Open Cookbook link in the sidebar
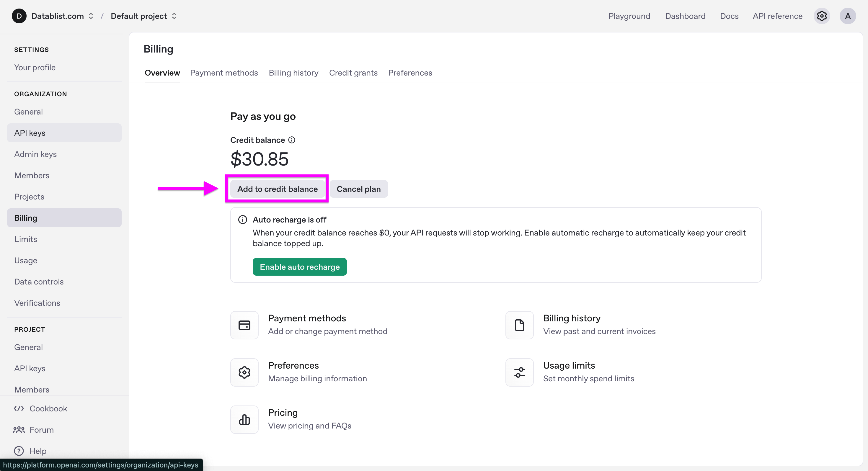The width and height of the screenshot is (868, 471). [48, 408]
